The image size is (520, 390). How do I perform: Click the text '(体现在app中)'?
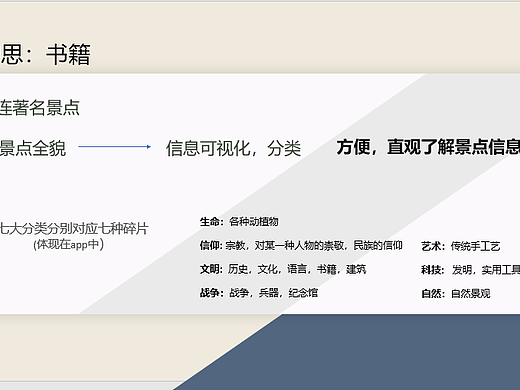[x=68, y=244]
